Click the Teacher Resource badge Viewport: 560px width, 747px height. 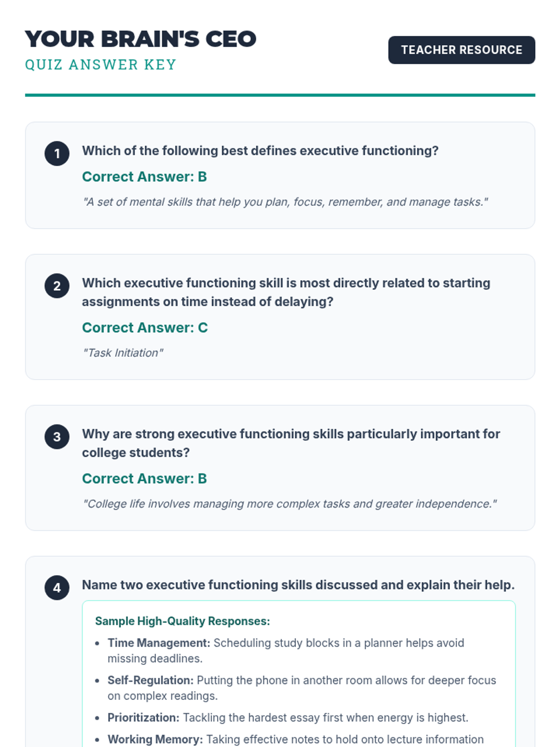point(461,50)
